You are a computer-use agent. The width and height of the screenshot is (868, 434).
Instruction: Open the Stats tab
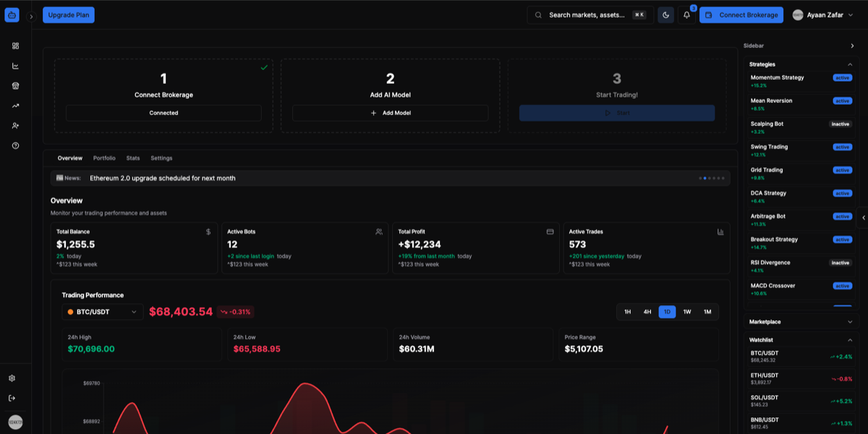pyautogui.click(x=132, y=158)
